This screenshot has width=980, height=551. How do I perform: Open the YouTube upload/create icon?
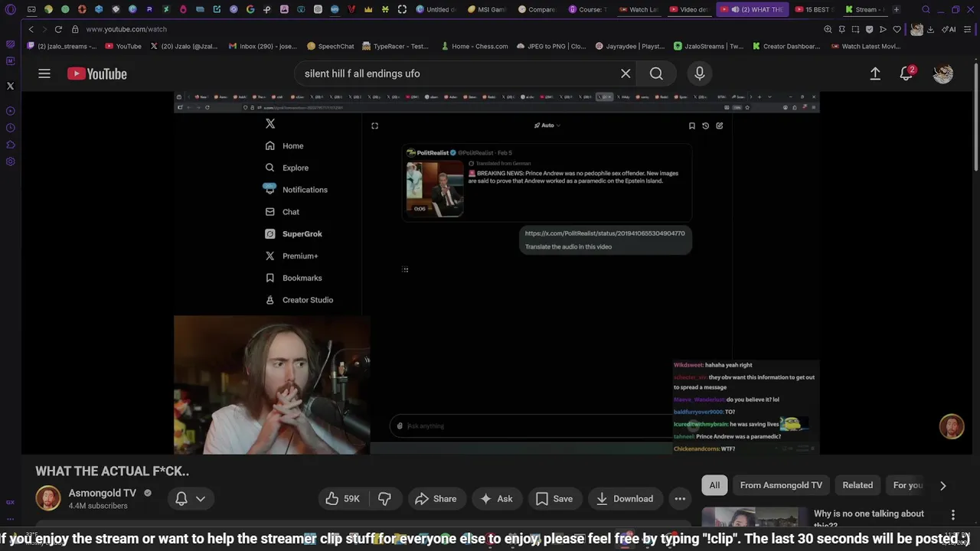[x=875, y=73]
